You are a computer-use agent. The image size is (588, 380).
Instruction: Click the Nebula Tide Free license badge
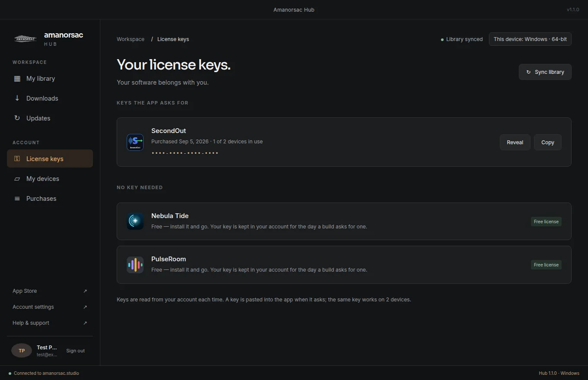pyautogui.click(x=546, y=222)
